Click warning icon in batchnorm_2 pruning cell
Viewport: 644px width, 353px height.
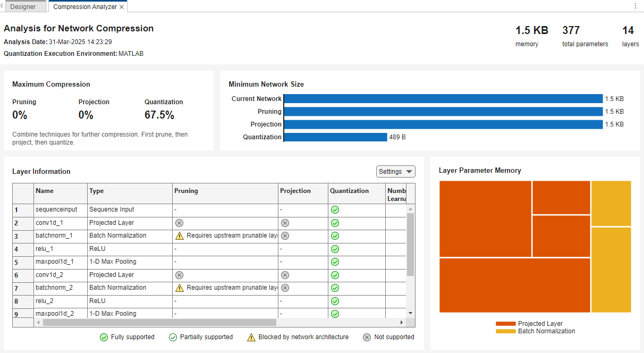179,288
